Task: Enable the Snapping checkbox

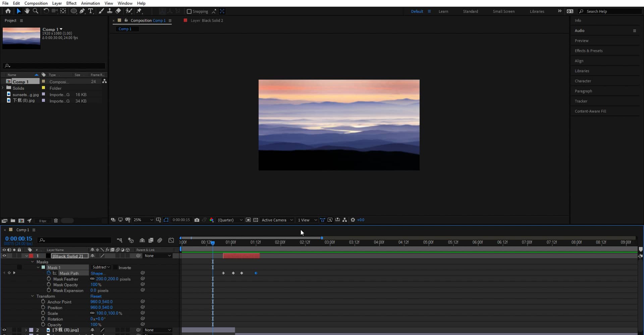Action: 189,11
